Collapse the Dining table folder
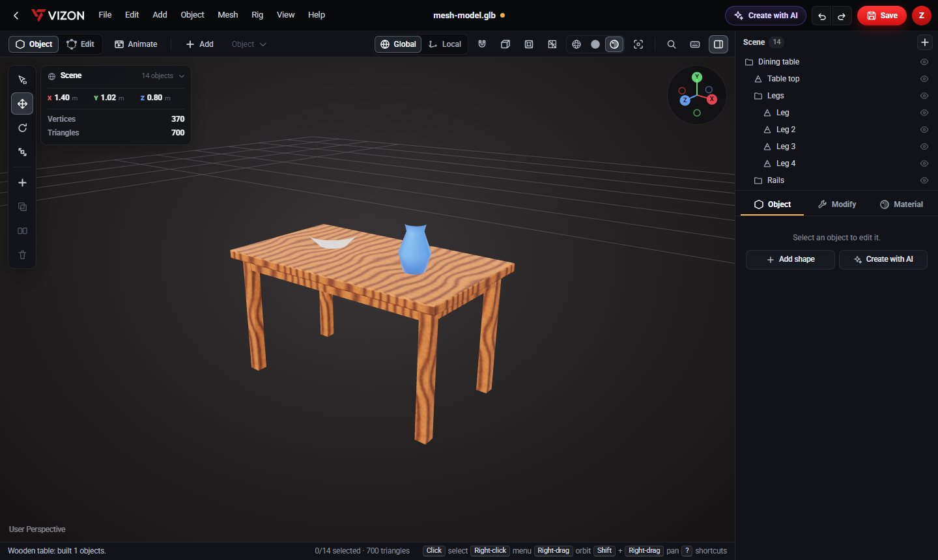The image size is (938, 560). [749, 62]
